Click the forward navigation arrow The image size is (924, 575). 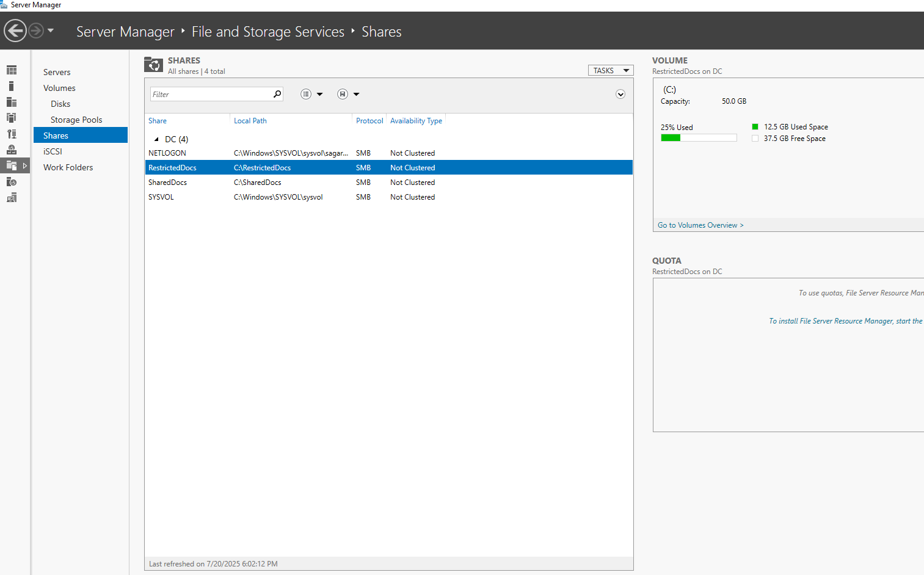click(x=36, y=30)
